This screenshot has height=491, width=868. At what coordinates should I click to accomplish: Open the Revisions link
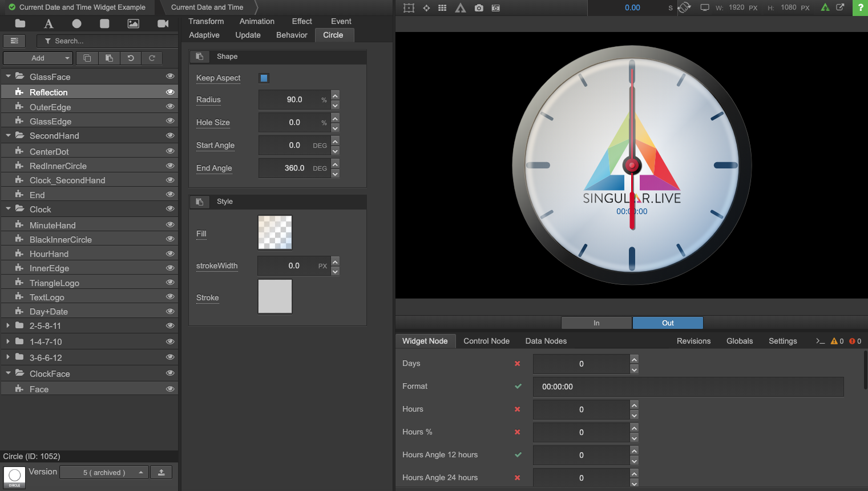[x=693, y=341]
